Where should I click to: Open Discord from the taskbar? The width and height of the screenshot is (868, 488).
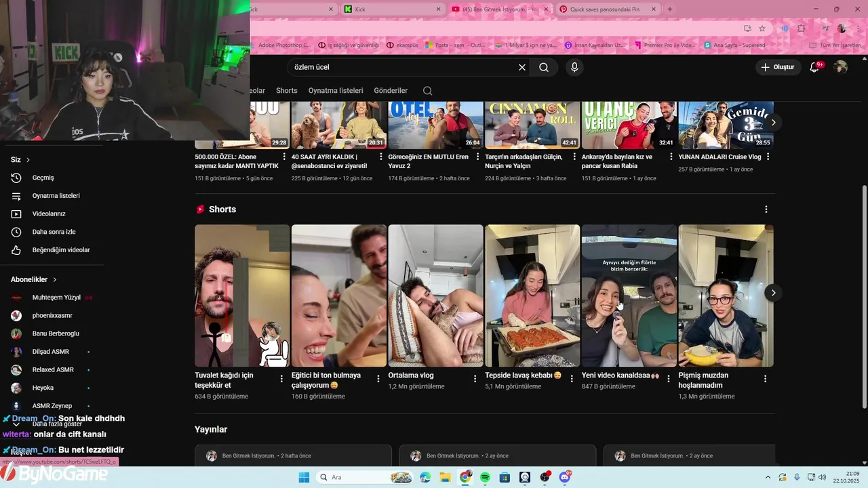(x=565, y=477)
